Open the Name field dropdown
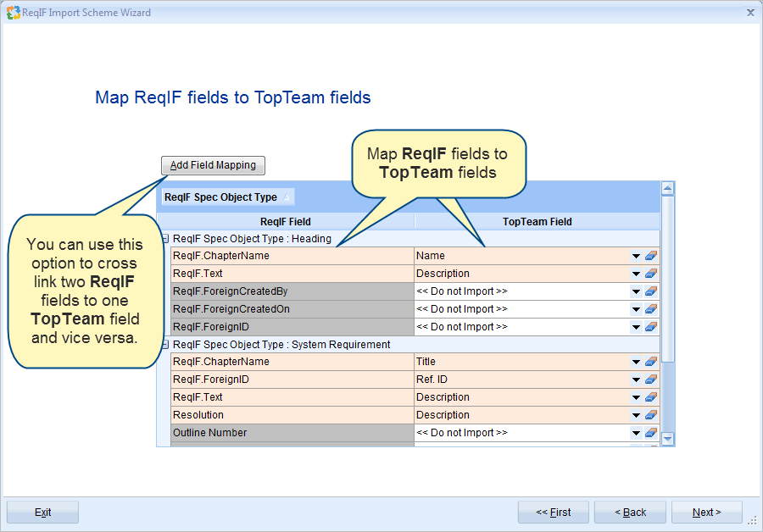Viewport: 763px width, 532px height. [x=636, y=257]
